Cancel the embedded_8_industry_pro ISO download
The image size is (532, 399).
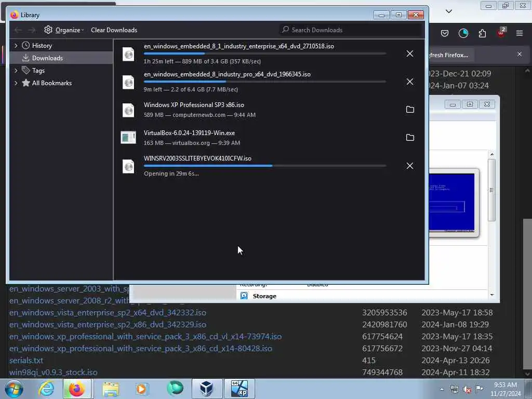pyautogui.click(x=410, y=82)
